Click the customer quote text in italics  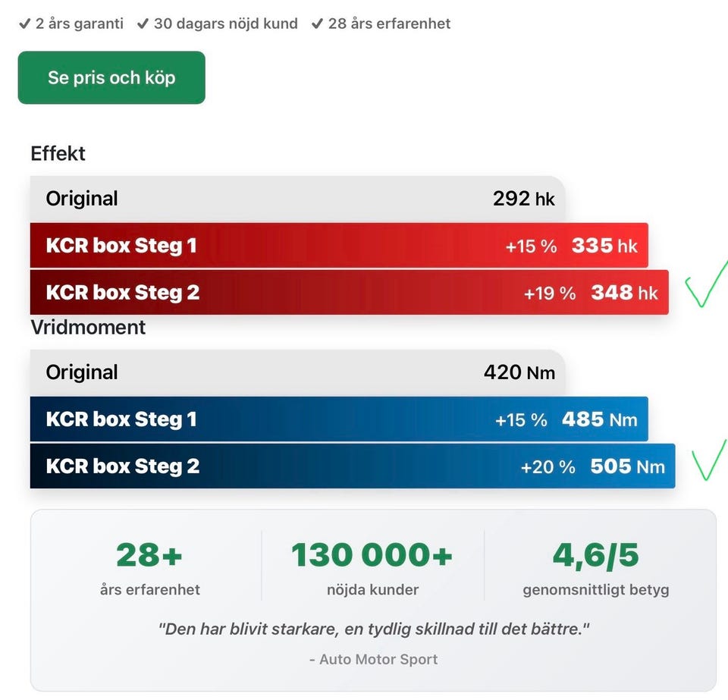[x=373, y=629]
